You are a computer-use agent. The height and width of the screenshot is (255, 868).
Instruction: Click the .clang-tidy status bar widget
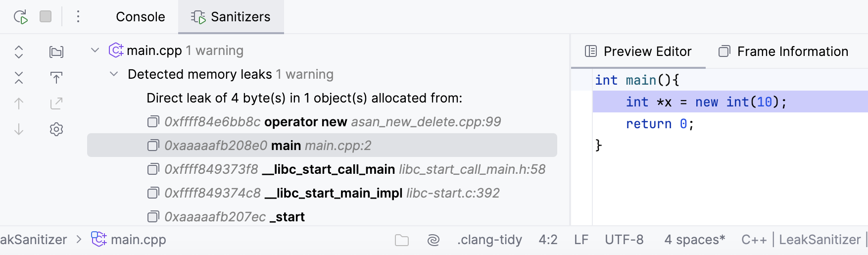[489, 240]
